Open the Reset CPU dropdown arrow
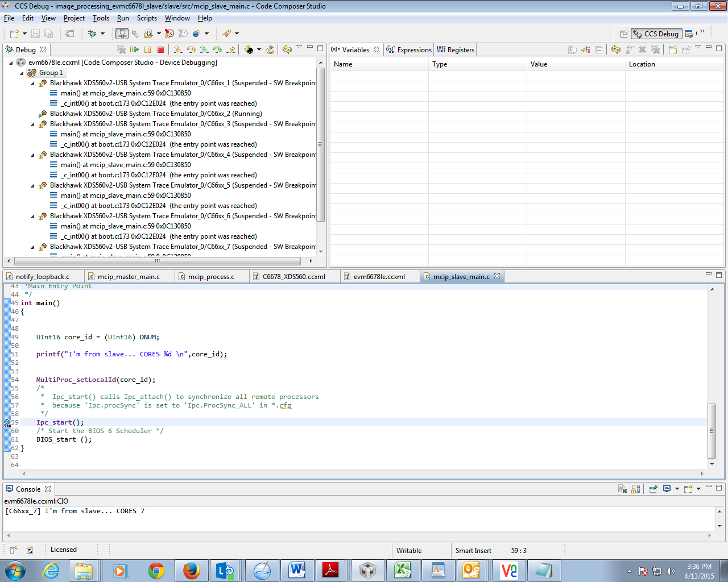The width and height of the screenshot is (728, 582). [259, 49]
